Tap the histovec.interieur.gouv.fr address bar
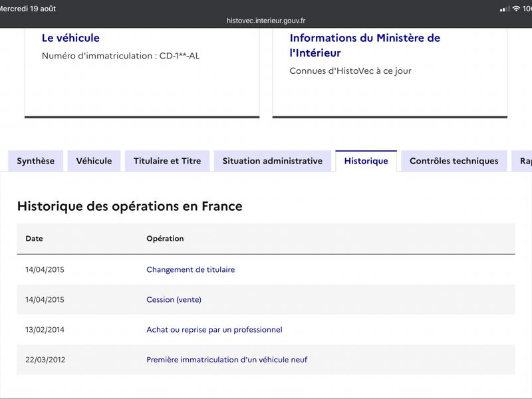The width and height of the screenshot is (532, 399). pos(266,21)
